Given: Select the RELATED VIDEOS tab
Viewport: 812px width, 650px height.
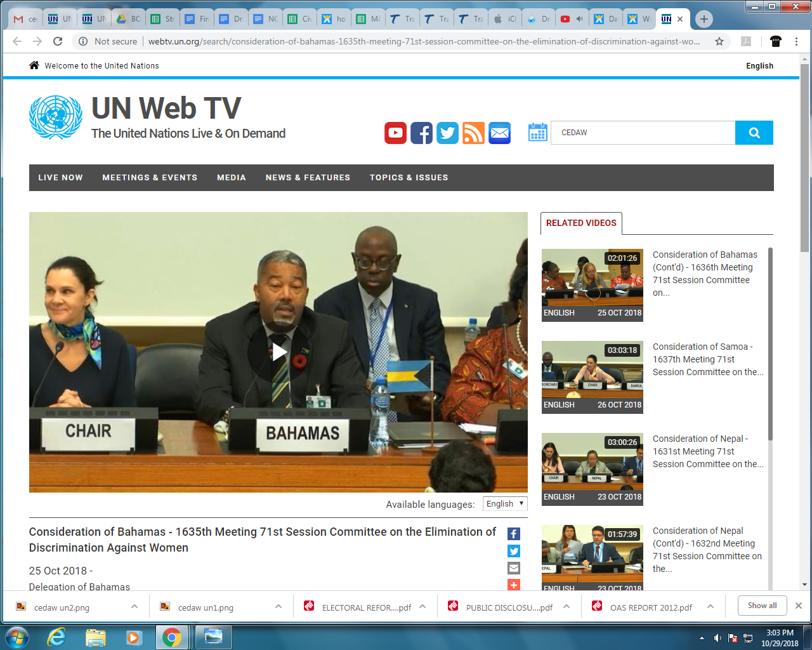Looking at the screenshot, I should (581, 223).
